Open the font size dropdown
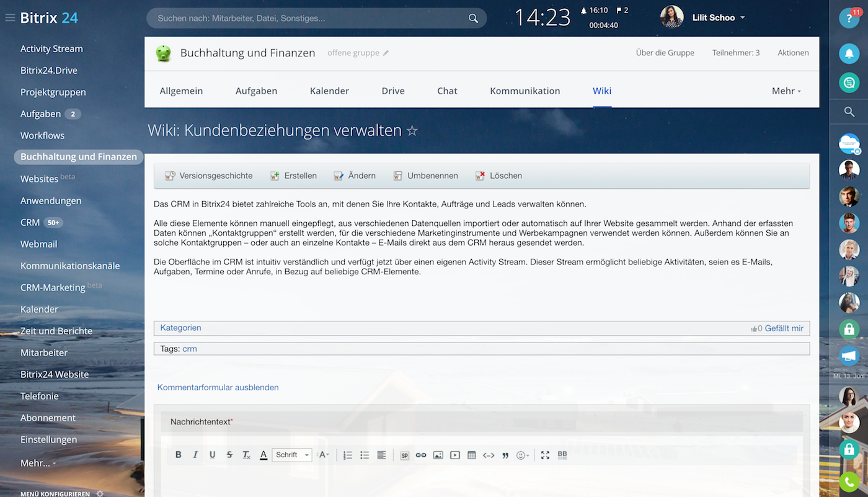868x497 pixels. 324,455
